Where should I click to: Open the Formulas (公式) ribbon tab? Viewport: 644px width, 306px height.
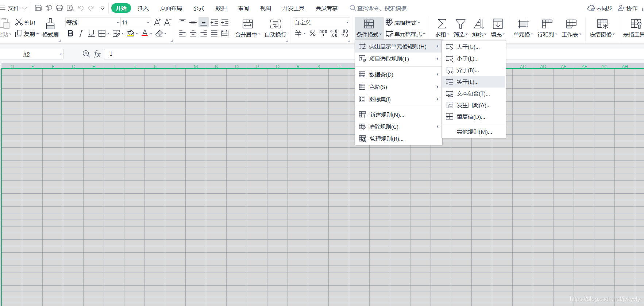tap(199, 8)
